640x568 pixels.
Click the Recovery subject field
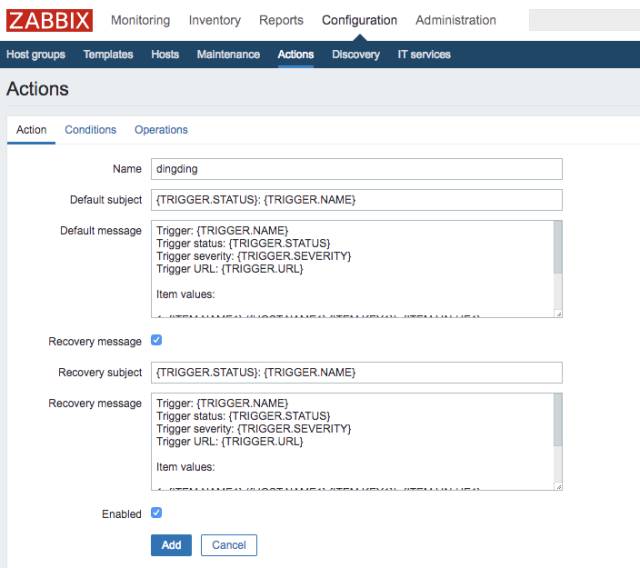tap(357, 373)
